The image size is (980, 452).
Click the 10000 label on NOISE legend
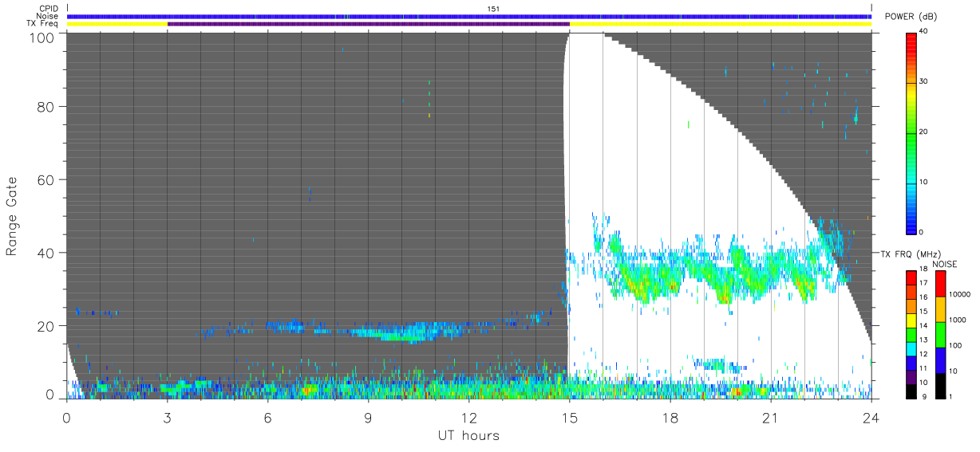(x=960, y=295)
